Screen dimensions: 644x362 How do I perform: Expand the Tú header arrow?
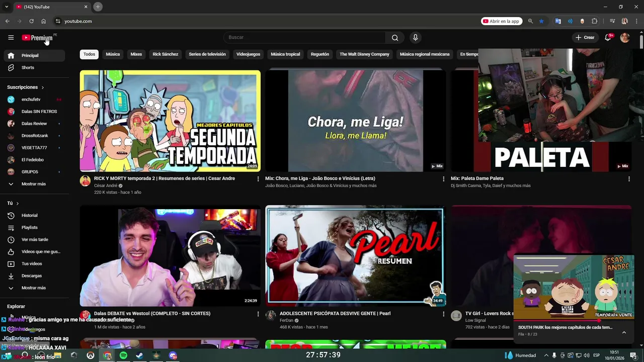[18, 203]
